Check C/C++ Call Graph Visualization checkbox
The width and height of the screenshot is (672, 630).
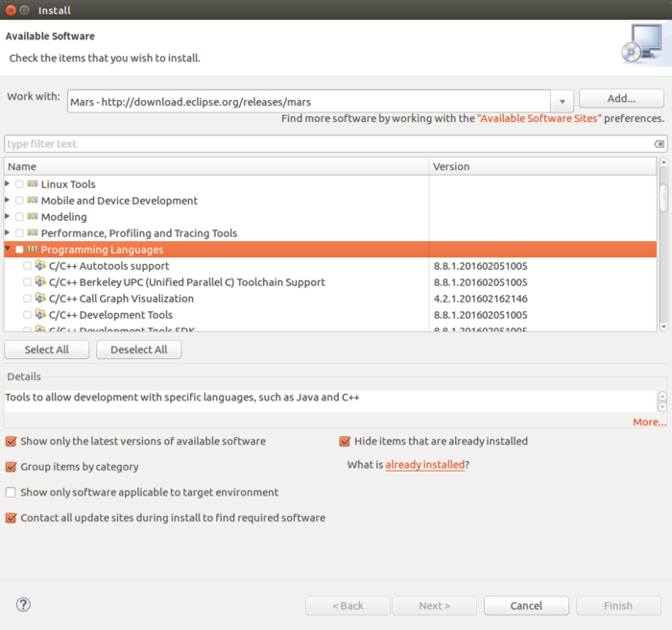click(x=27, y=299)
